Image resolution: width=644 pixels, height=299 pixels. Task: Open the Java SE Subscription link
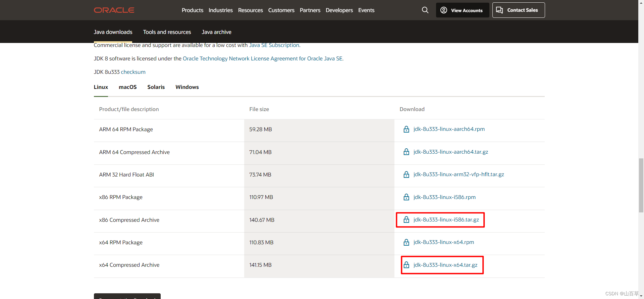coord(274,45)
